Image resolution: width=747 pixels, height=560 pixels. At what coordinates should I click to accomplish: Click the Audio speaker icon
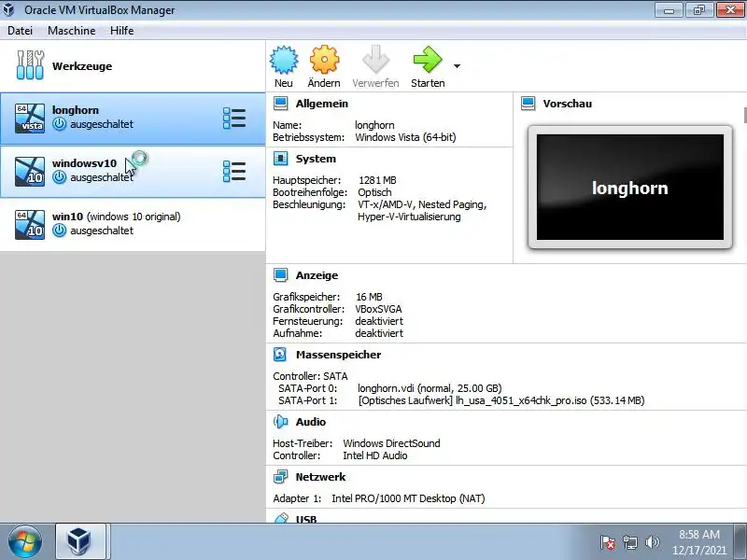tap(281, 422)
